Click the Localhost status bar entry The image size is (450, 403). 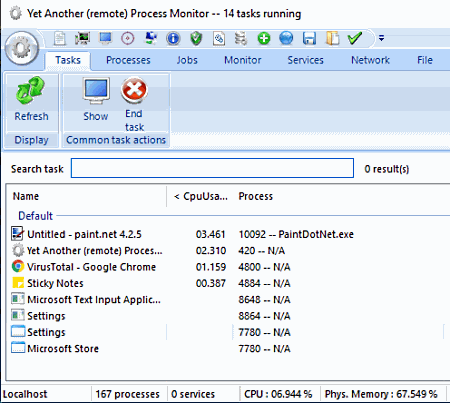click(25, 394)
